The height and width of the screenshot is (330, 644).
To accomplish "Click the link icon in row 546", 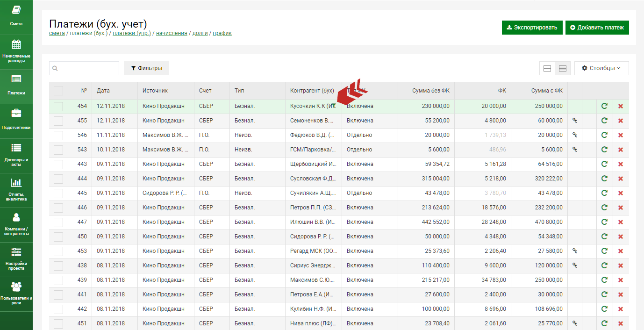I will [575, 135].
